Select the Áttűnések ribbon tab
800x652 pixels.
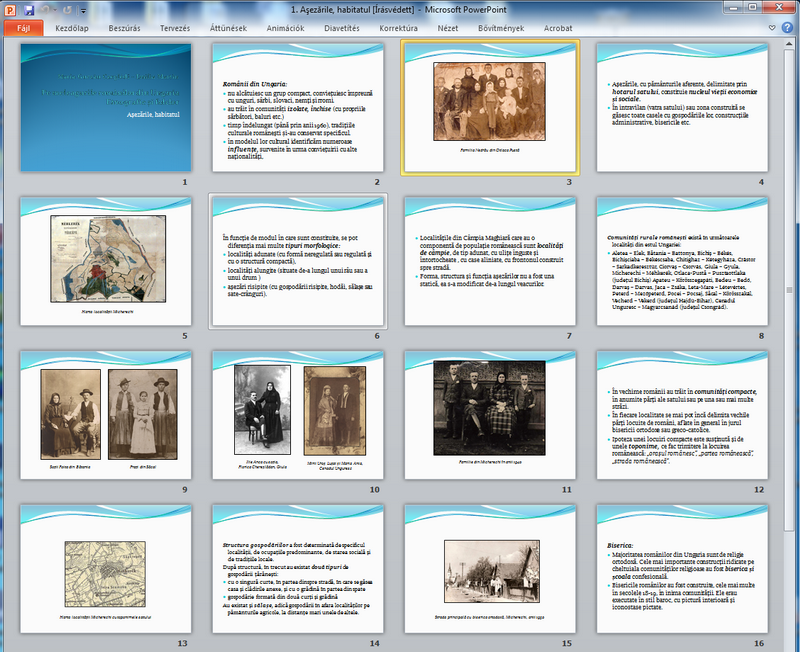pos(229,29)
